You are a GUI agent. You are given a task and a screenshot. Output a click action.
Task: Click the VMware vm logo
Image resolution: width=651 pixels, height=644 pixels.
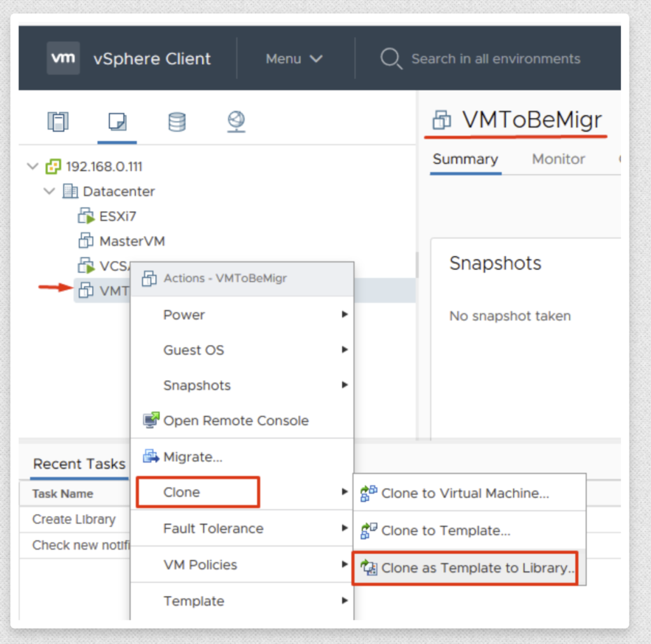click(x=63, y=58)
